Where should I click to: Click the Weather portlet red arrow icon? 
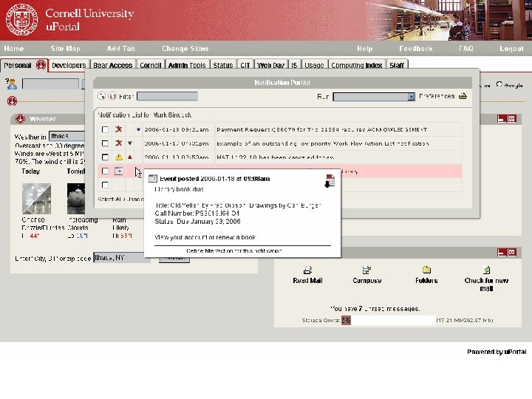pos(20,119)
